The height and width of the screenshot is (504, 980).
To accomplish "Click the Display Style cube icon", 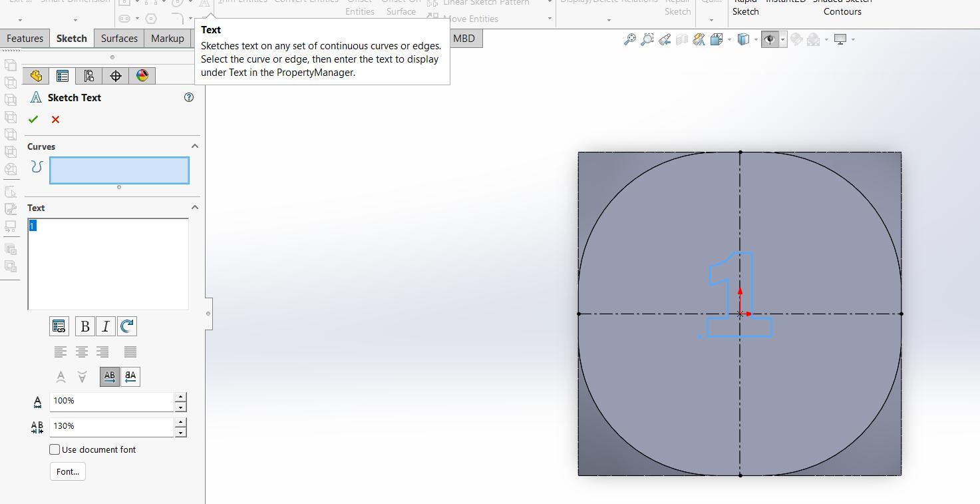I will pos(743,40).
